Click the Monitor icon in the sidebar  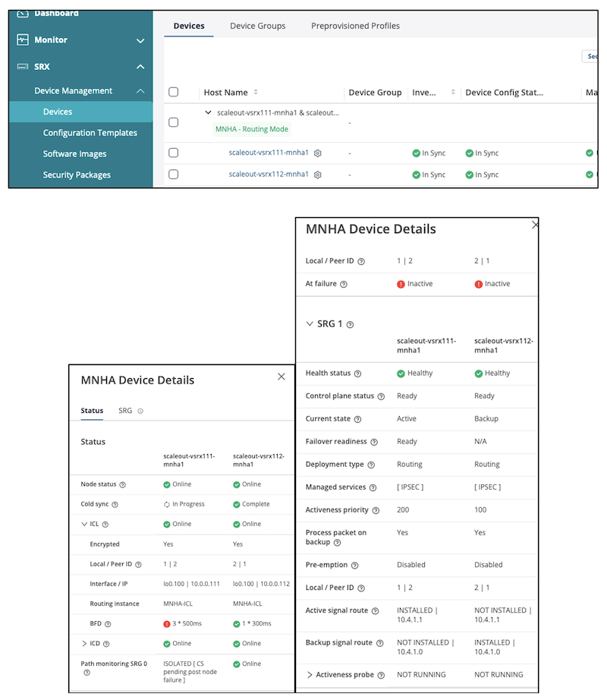pos(21,39)
